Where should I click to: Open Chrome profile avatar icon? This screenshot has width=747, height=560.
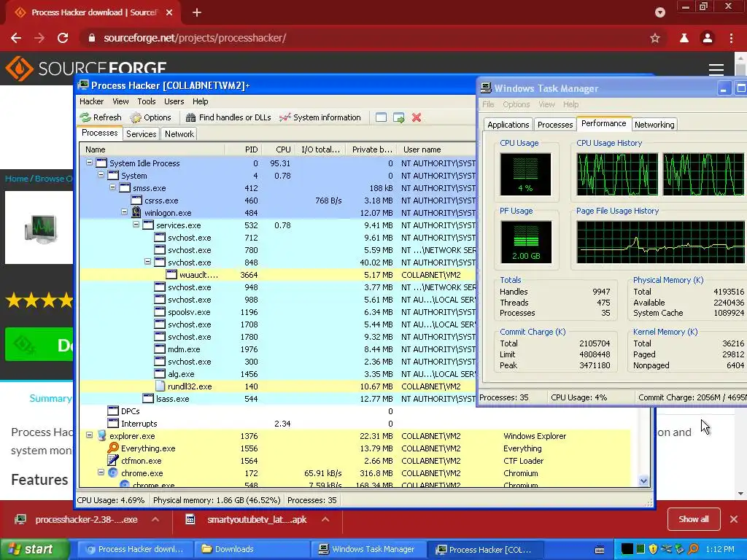[708, 38]
